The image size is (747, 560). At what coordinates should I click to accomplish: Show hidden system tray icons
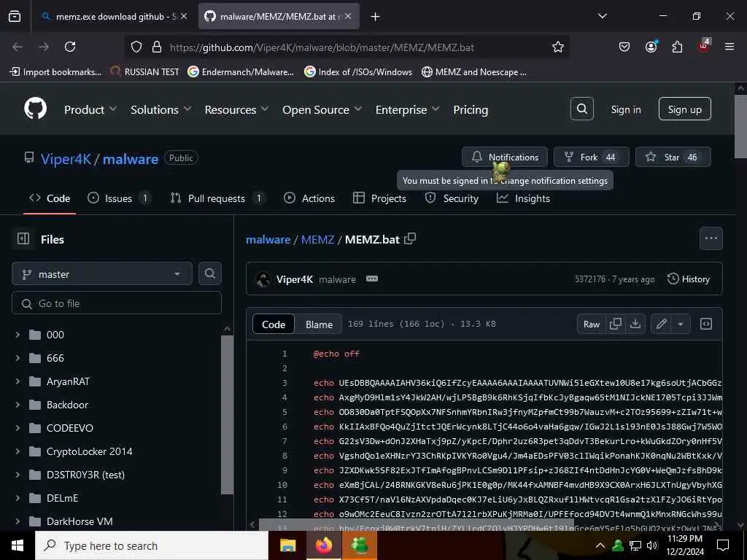click(x=600, y=545)
